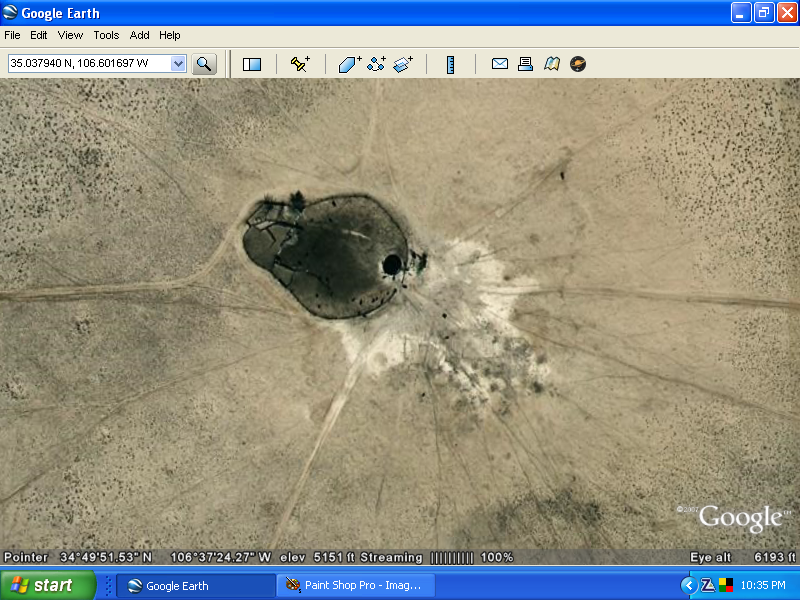Image resolution: width=800 pixels, height=600 pixels.
Task: Open the search history dropdown arrow
Action: [178, 64]
